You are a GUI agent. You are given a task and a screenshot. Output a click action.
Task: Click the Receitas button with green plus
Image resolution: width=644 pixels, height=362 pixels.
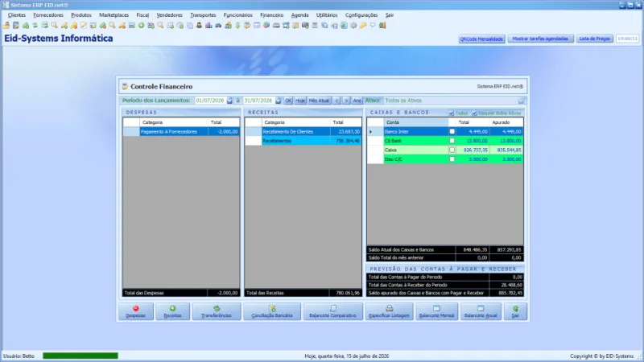coord(172,311)
